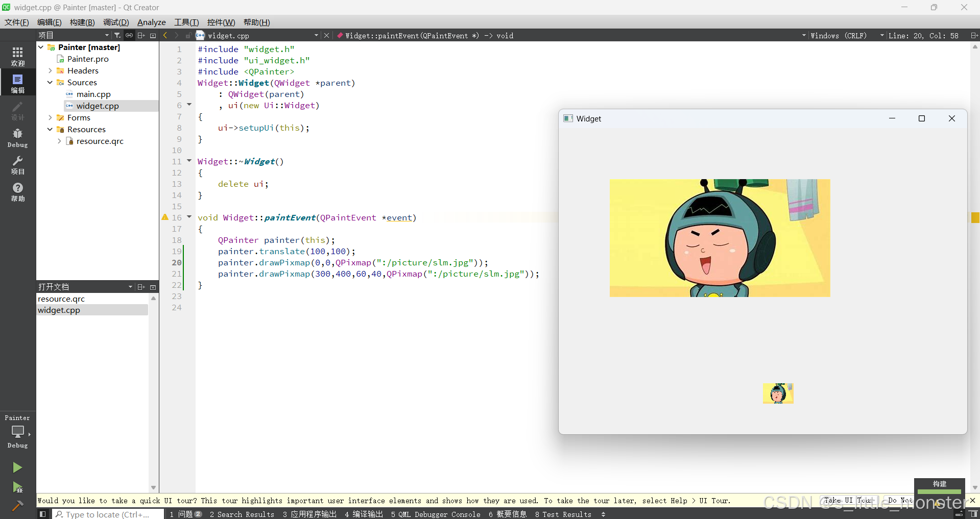Open the 文件(F) menu

[x=17, y=22]
